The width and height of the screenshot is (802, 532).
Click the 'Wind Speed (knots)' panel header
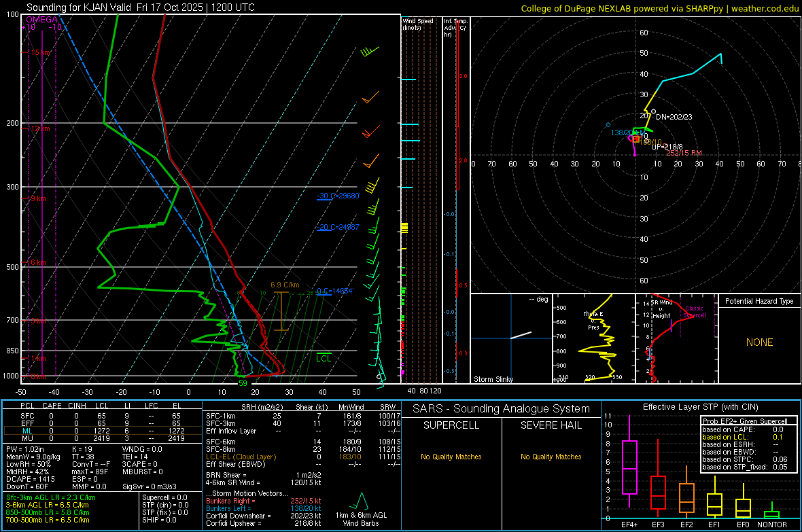point(417,24)
